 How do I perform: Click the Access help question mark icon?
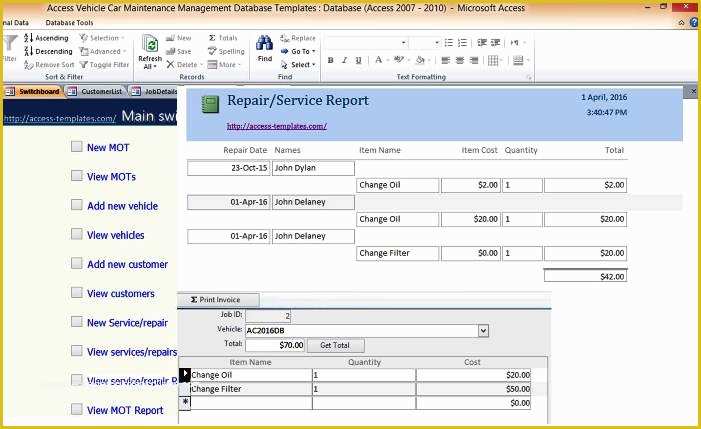(694, 22)
